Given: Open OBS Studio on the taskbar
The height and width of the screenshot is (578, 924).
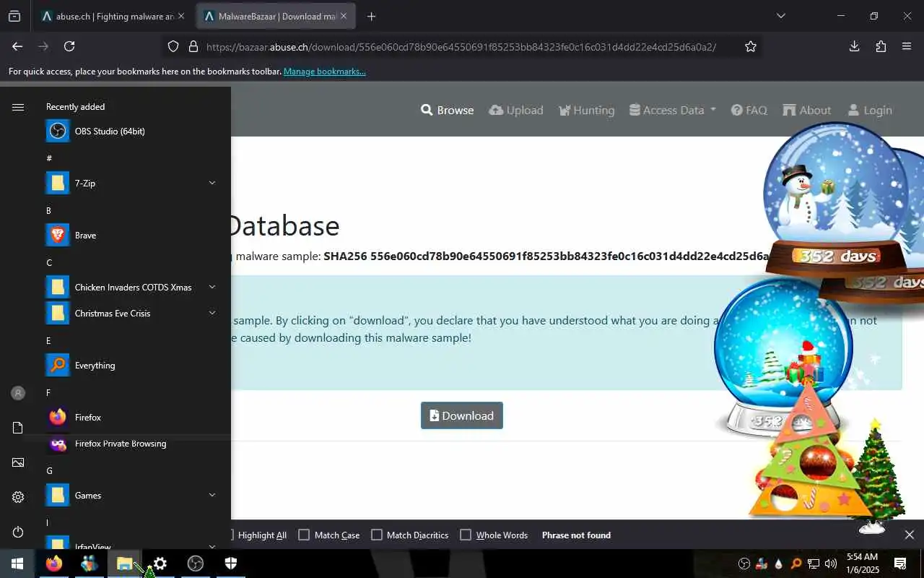Looking at the screenshot, I should click(196, 564).
